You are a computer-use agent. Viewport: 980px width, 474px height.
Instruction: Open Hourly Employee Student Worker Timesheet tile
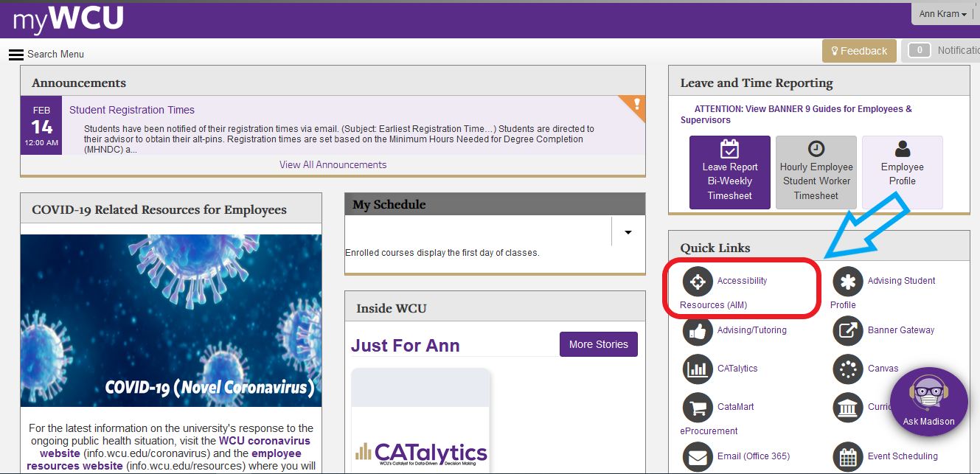pos(816,172)
